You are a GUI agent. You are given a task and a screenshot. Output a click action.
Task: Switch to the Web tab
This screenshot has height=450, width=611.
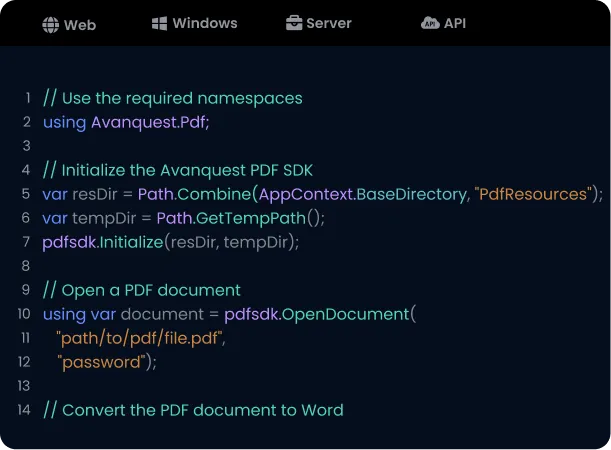(69, 25)
